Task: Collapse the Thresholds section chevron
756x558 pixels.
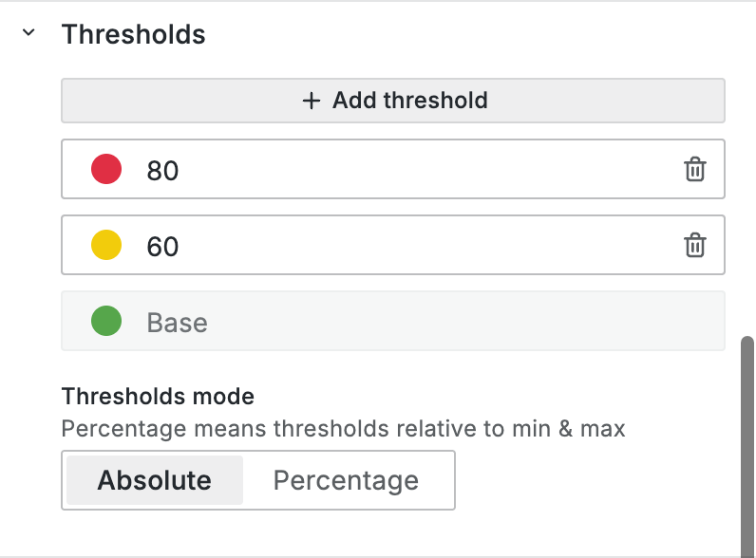Action: [28, 33]
